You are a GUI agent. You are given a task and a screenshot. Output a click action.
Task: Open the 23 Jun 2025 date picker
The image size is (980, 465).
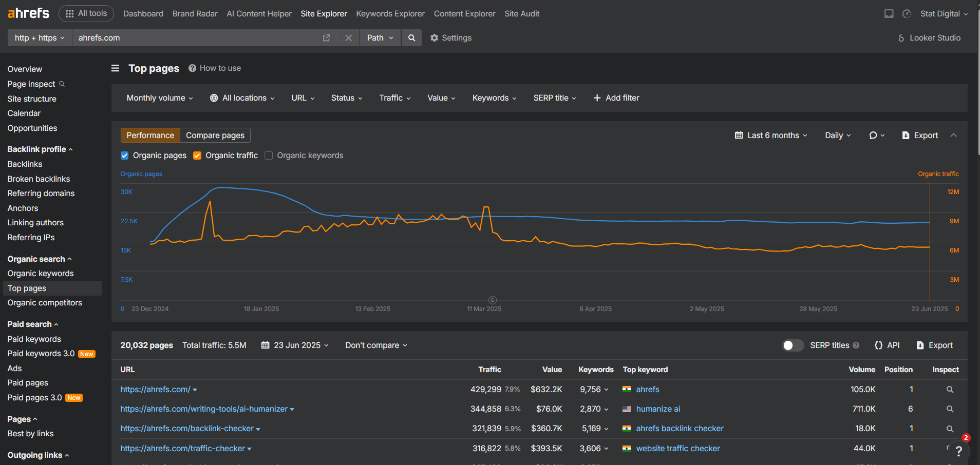295,345
